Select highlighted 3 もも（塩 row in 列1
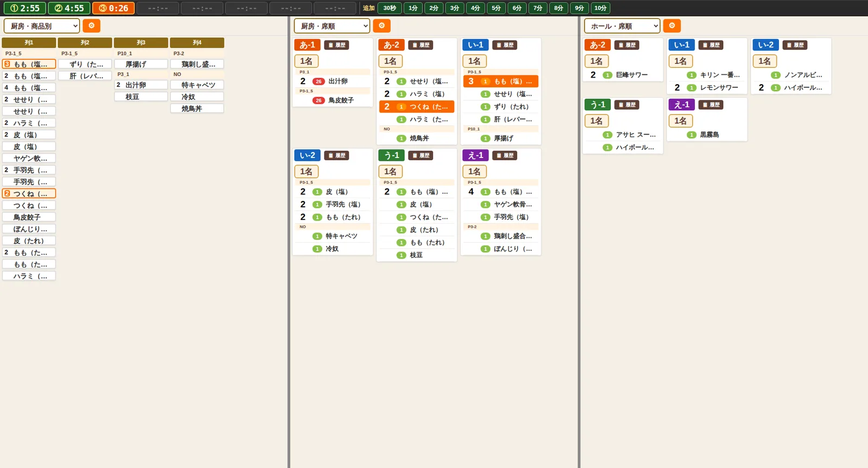This screenshot has width=868, height=468. [x=29, y=64]
